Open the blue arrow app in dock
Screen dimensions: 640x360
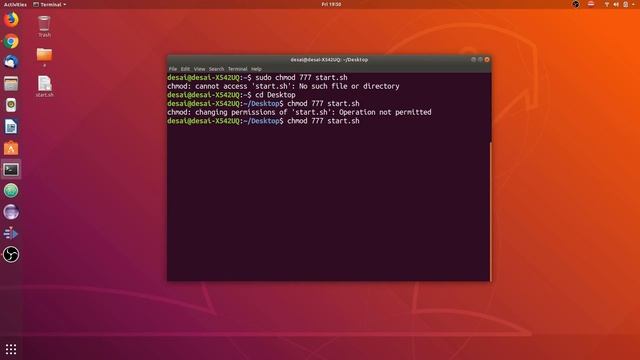(11, 233)
